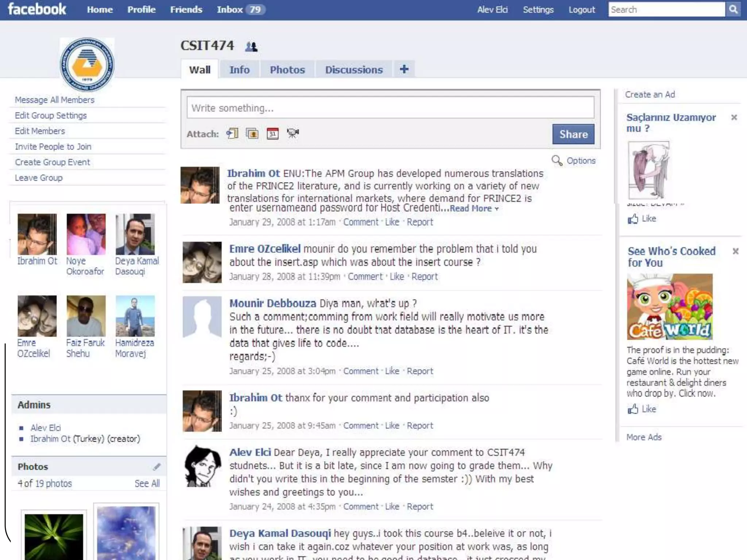Click the group members icon beside CSIT474
The width and height of the screenshot is (747, 560).
click(x=251, y=47)
